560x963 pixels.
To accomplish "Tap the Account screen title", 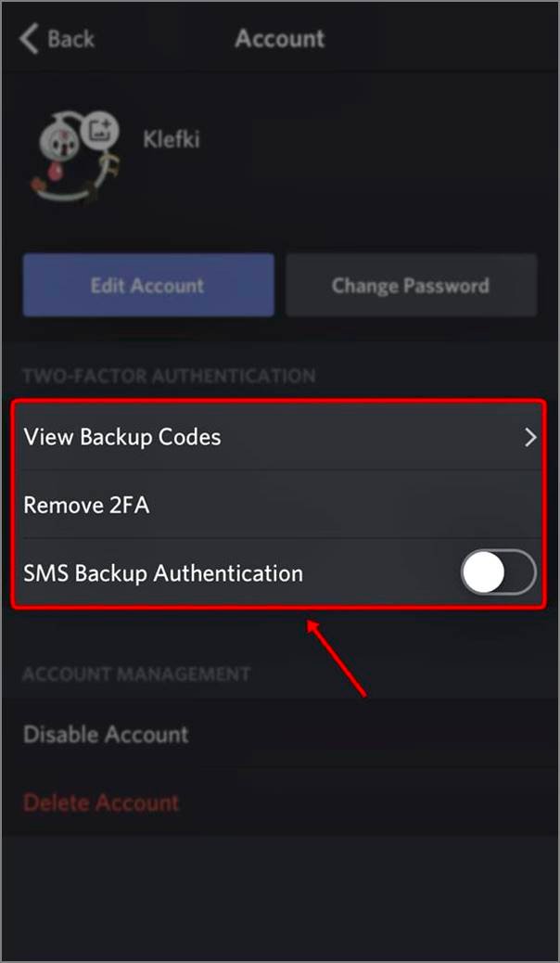I will [279, 38].
